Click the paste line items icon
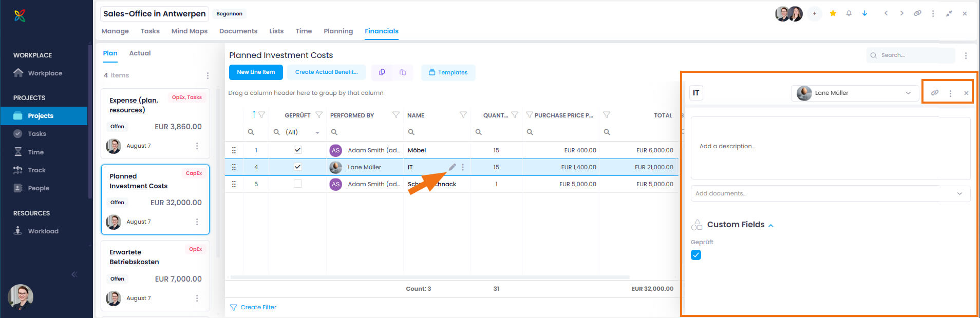 tap(403, 72)
